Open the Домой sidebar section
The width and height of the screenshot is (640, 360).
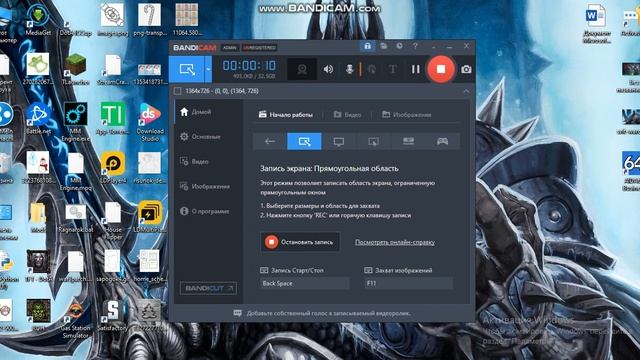208,112
